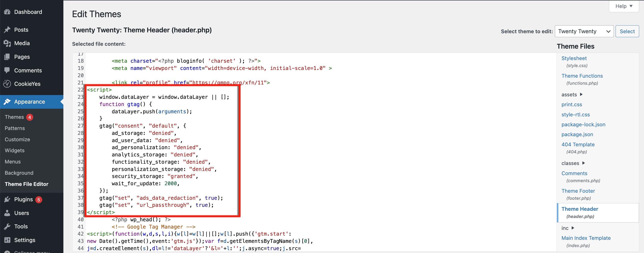Image resolution: width=644 pixels, height=253 pixels.
Task: Click the ad_storage "denied" code line
Action: pos(144,133)
